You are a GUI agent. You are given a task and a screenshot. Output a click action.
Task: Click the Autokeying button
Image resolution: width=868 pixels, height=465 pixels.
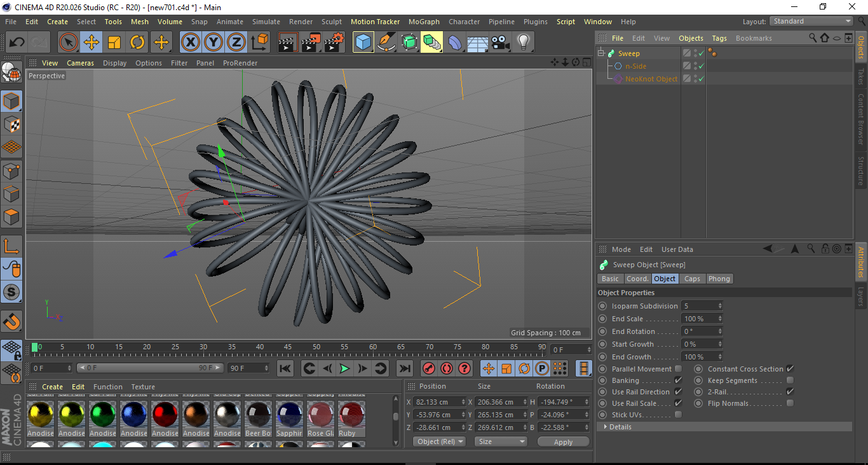coord(447,368)
